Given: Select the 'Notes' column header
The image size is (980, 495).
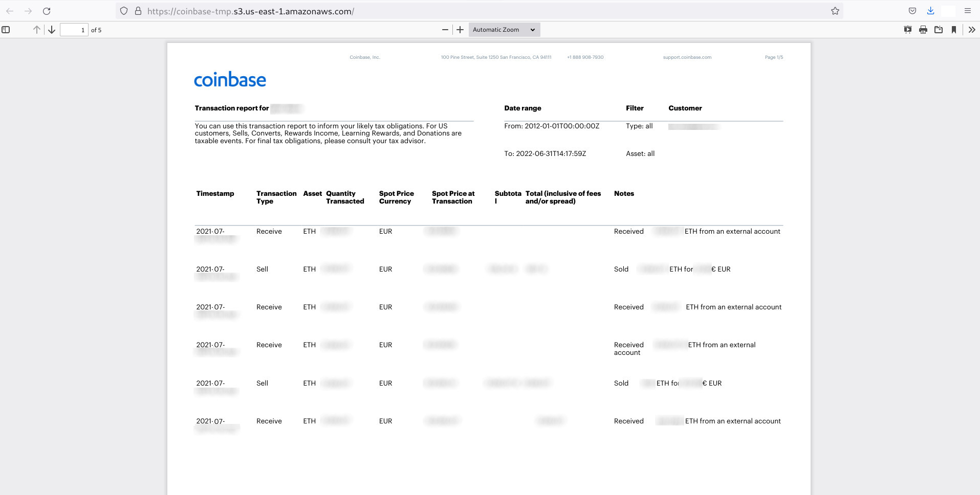Looking at the screenshot, I should 624,193.
